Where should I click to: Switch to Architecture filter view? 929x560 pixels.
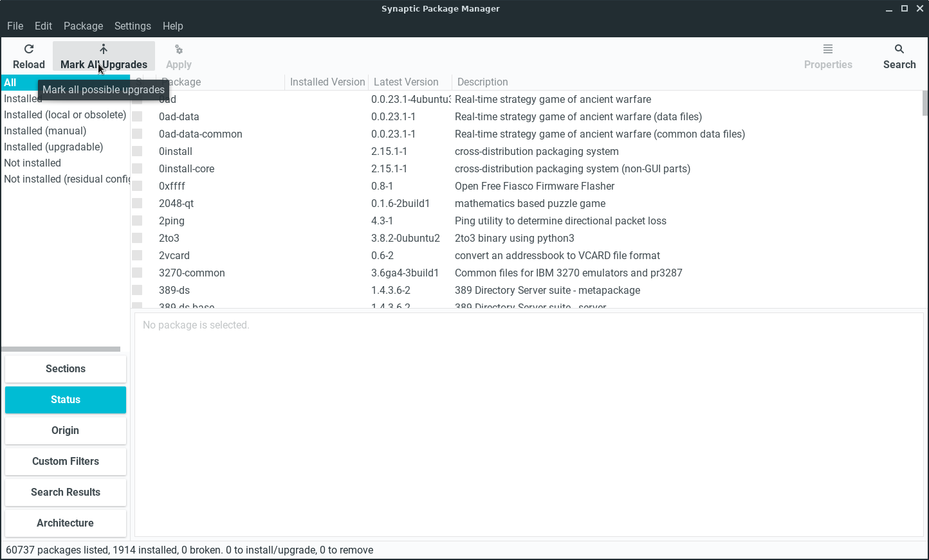point(66,523)
